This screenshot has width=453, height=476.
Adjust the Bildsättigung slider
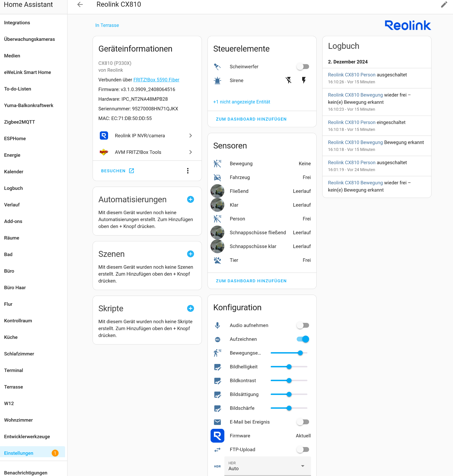coord(289,394)
